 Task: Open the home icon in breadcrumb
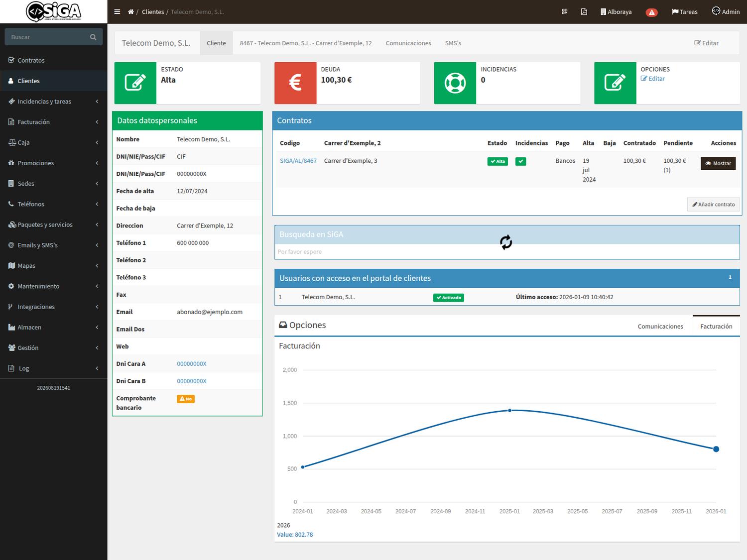[x=131, y=12]
